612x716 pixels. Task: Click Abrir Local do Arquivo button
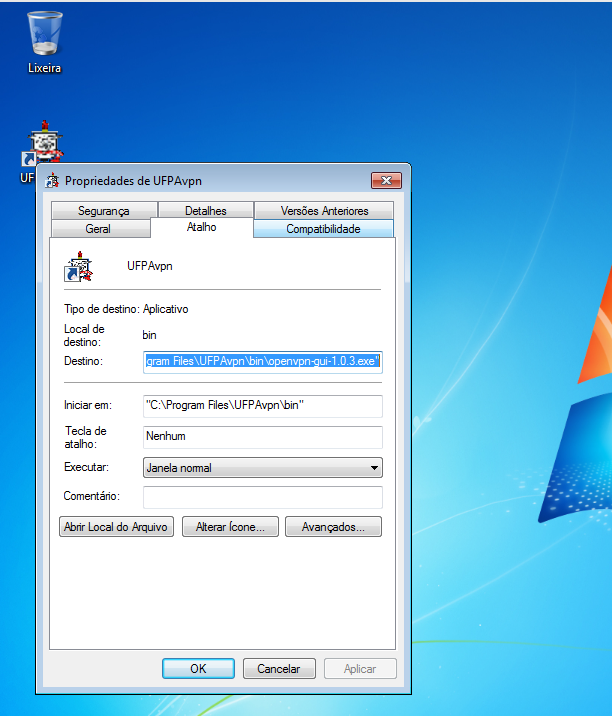pyautogui.click(x=116, y=527)
